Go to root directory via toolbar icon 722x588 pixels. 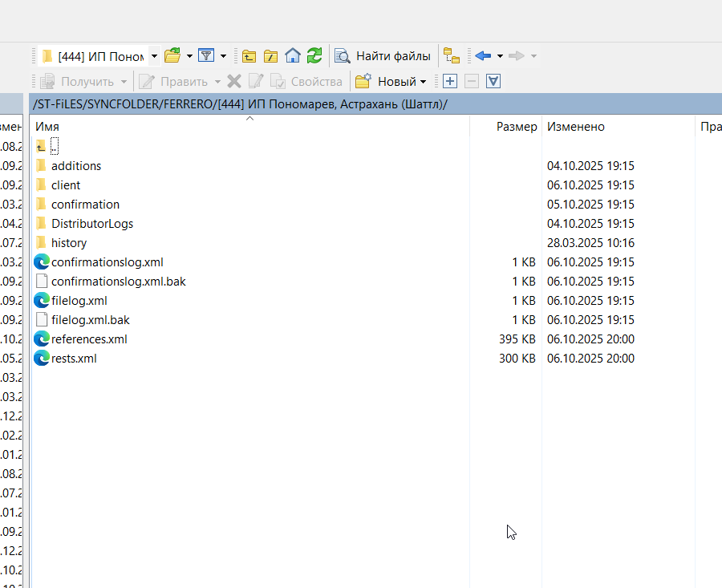[x=271, y=56]
